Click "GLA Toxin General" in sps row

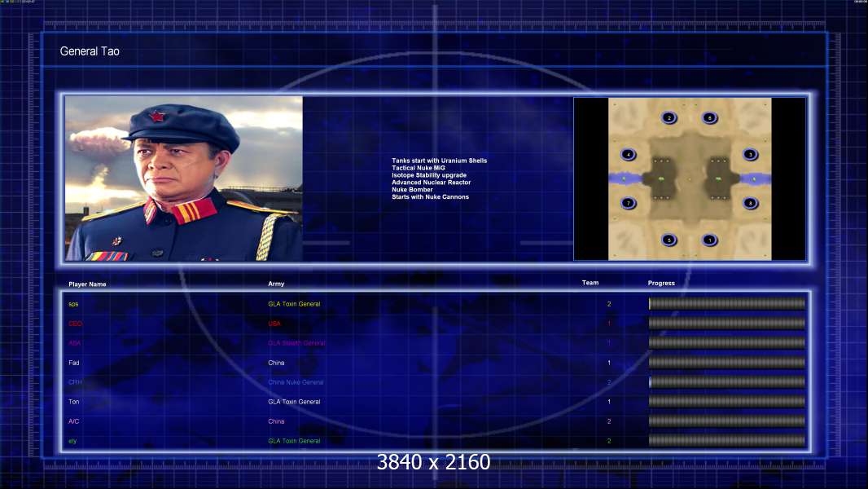(x=294, y=304)
